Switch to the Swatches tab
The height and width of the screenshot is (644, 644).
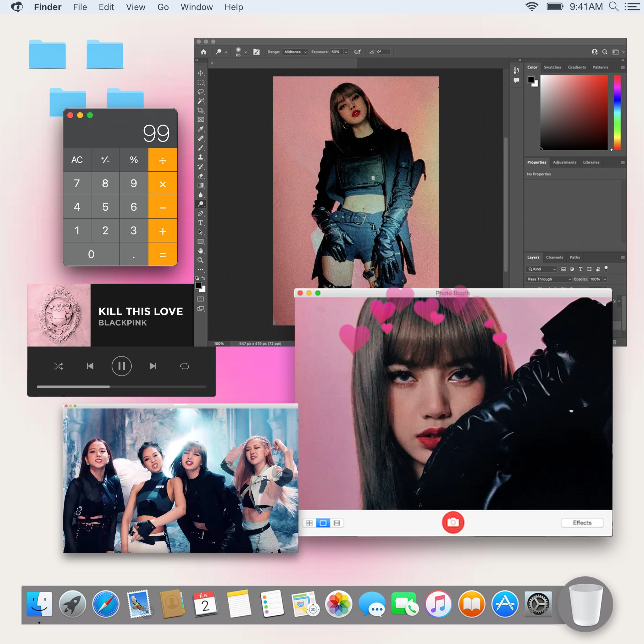[552, 67]
